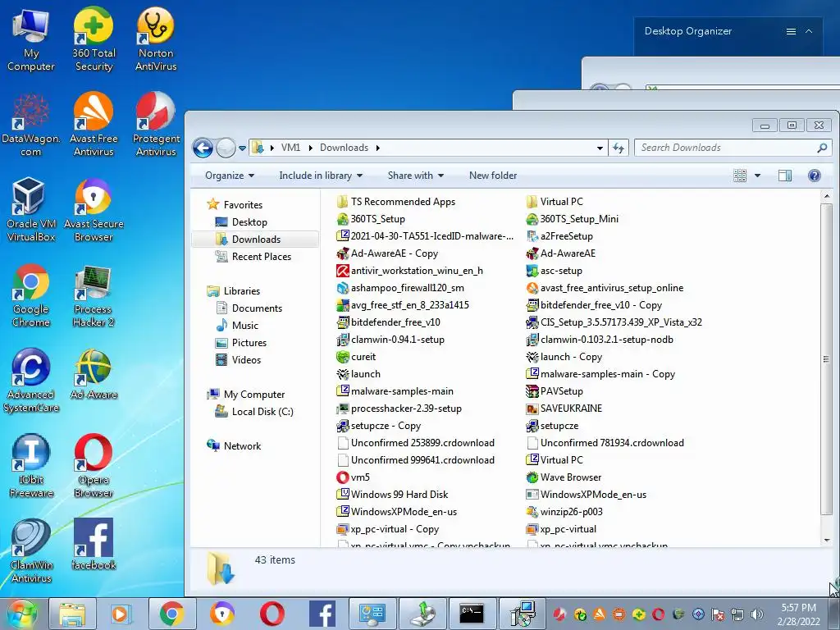The image size is (840, 630).
Task: Click the Change your view icon button
Action: click(740, 176)
